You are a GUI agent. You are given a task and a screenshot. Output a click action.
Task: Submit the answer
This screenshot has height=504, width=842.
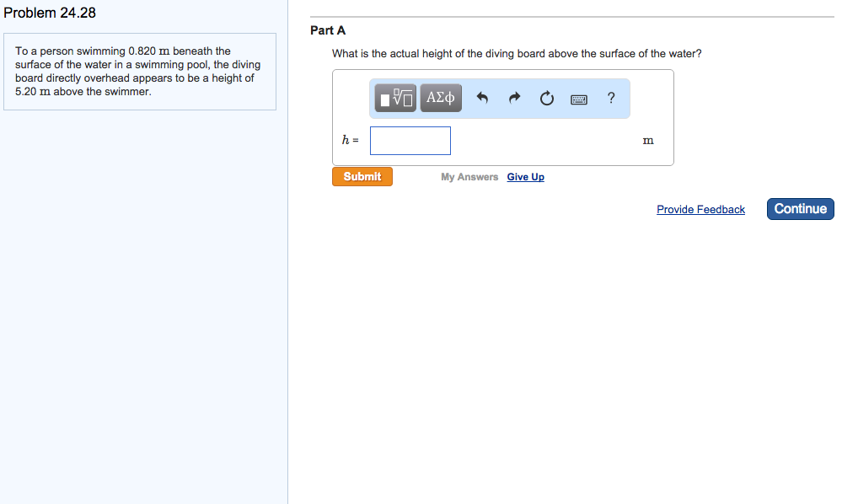click(x=362, y=177)
